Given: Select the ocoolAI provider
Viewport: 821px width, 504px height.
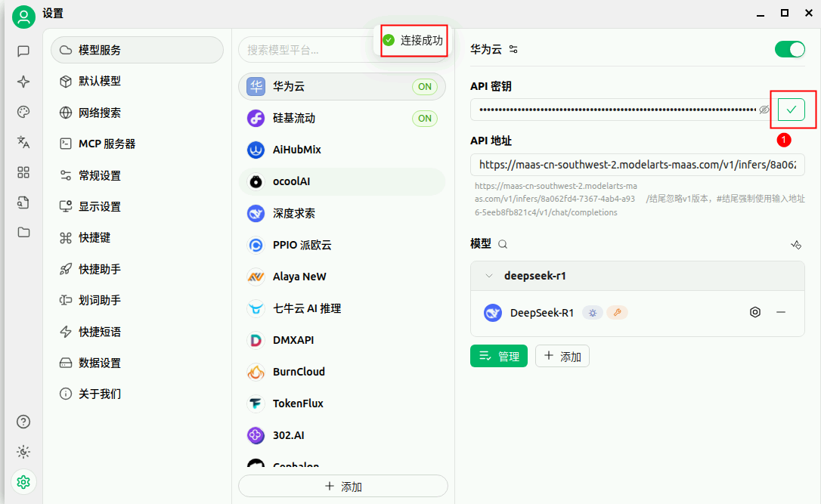Looking at the screenshot, I should click(342, 181).
